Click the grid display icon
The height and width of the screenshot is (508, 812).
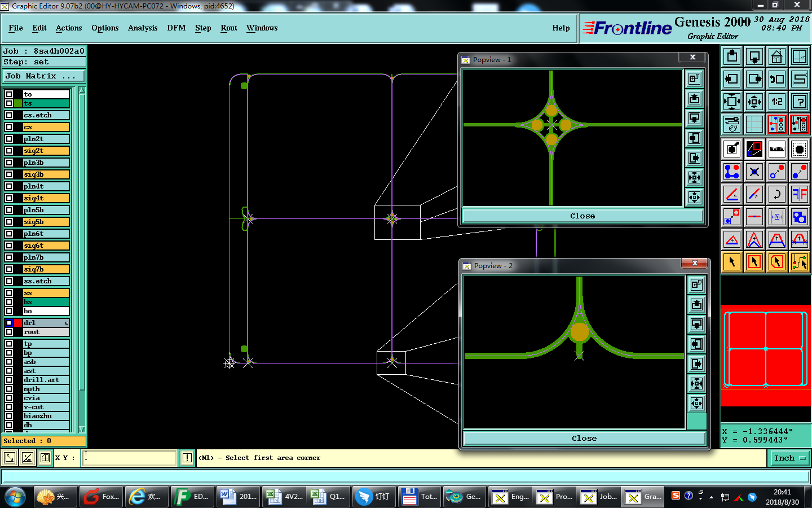tap(754, 124)
